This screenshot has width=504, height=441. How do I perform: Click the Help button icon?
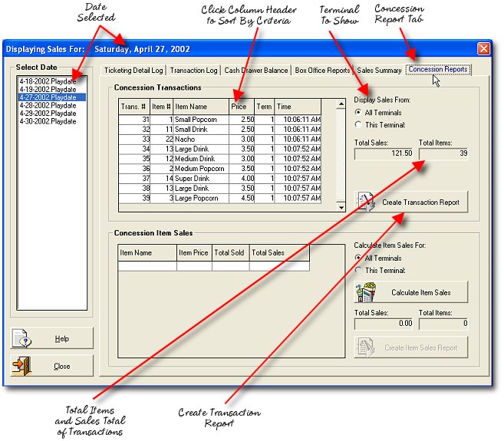click(x=22, y=338)
